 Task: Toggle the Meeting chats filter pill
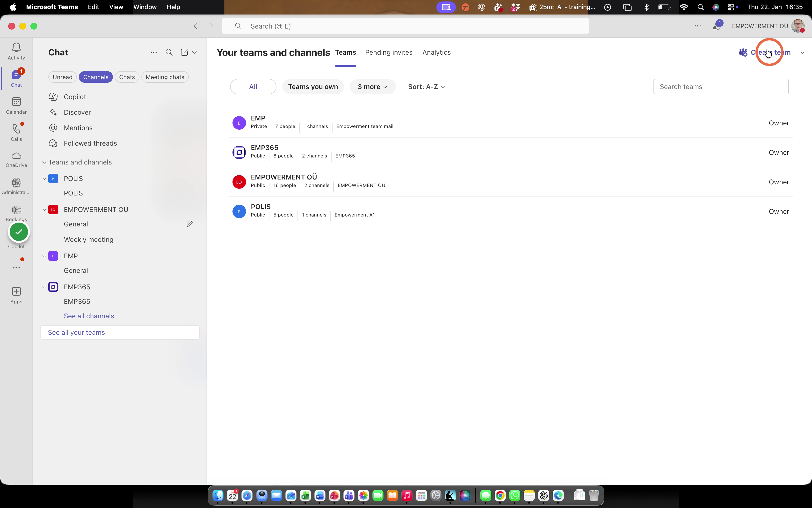165,77
